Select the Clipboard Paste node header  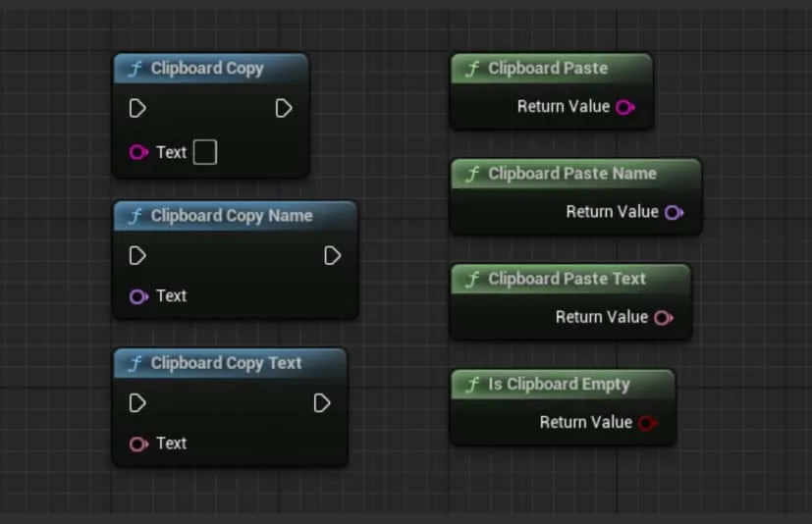tap(548, 69)
